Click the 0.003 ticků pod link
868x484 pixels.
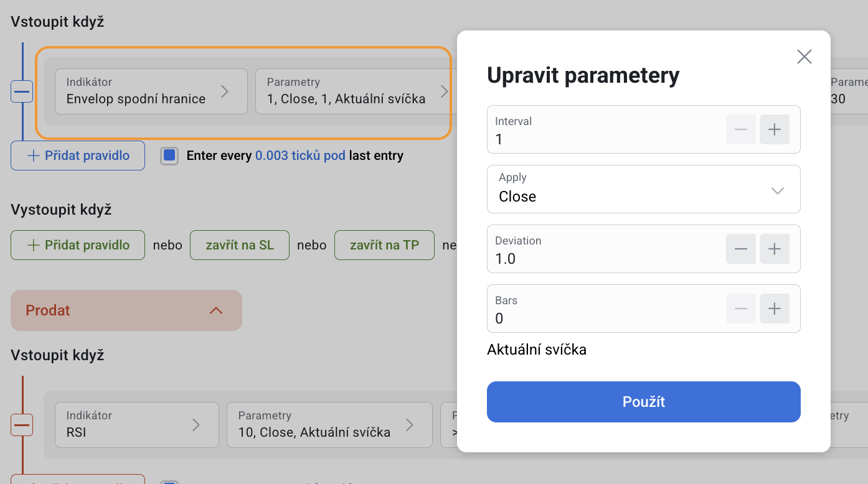300,156
